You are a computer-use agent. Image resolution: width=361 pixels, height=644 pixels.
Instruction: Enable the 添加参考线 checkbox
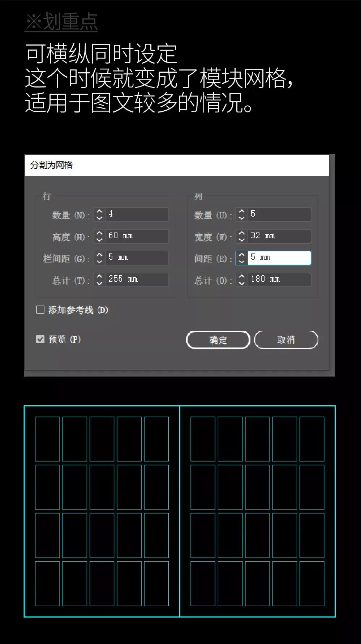pyautogui.click(x=40, y=310)
